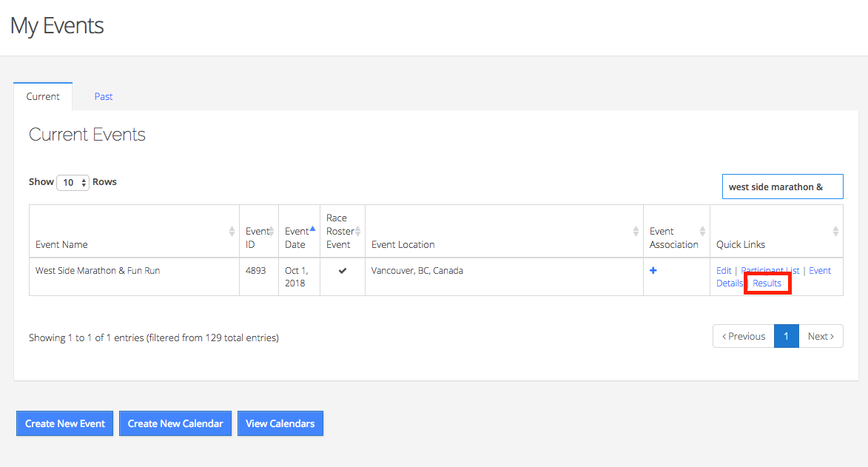
Task: Sort table by Event Name column
Action: point(135,231)
